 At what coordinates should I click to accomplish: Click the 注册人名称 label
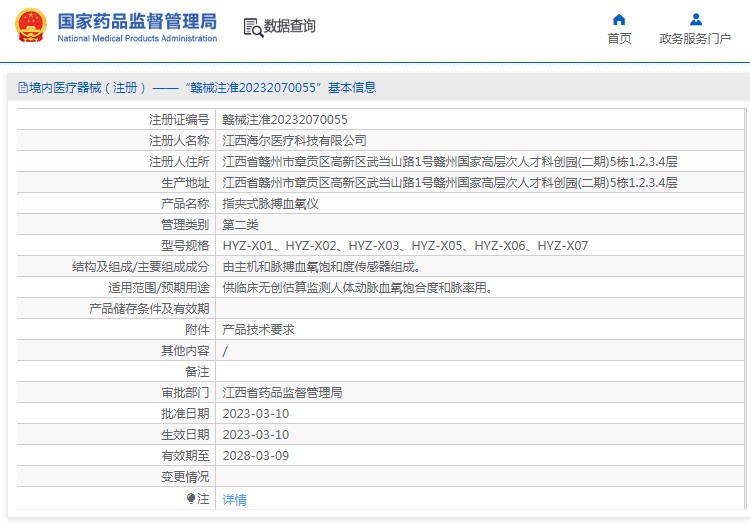(x=179, y=141)
